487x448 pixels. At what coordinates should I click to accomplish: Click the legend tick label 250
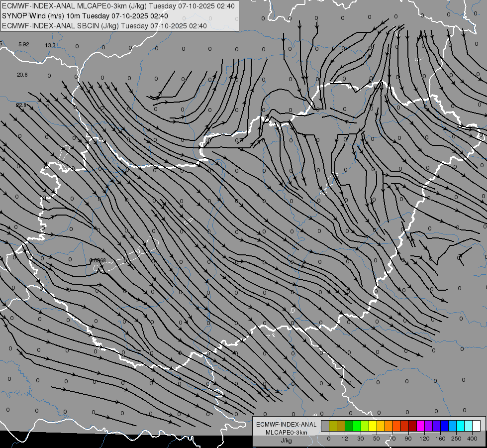(x=456, y=439)
